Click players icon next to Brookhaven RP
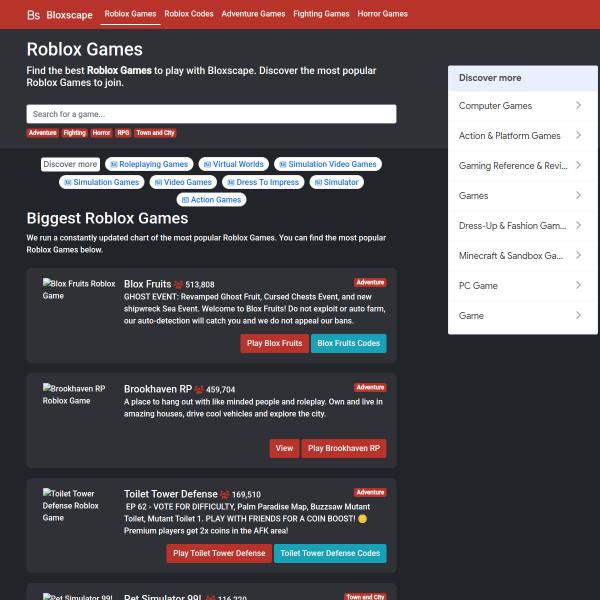The width and height of the screenshot is (600, 600). tap(199, 389)
